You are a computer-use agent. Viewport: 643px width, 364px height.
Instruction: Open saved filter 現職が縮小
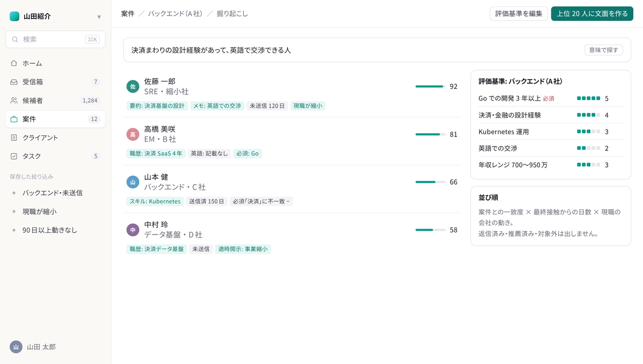click(55, 211)
